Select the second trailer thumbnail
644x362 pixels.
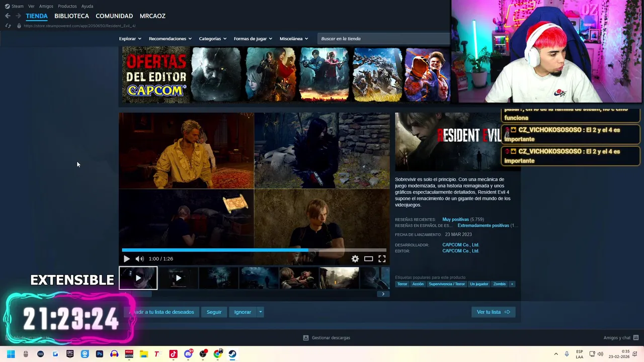tap(178, 278)
